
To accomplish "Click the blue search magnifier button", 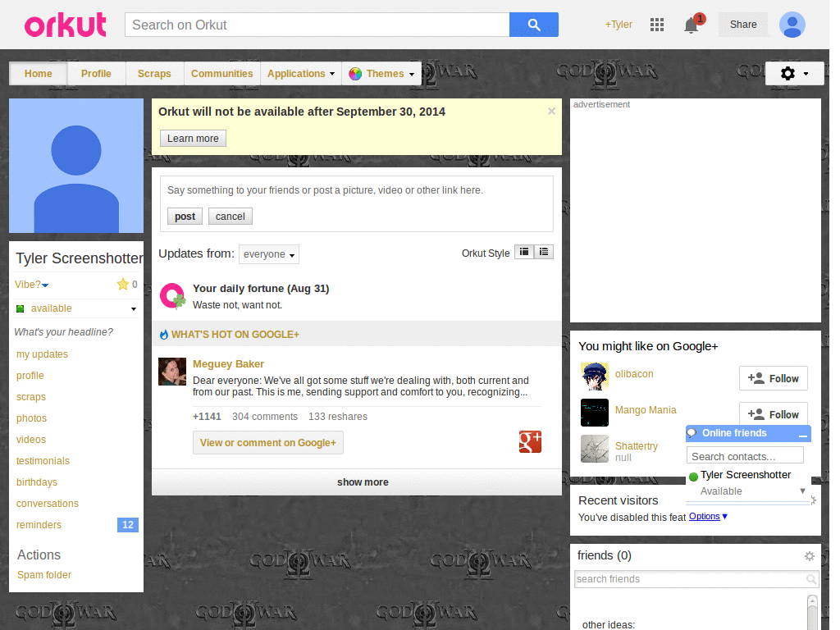I will (533, 25).
